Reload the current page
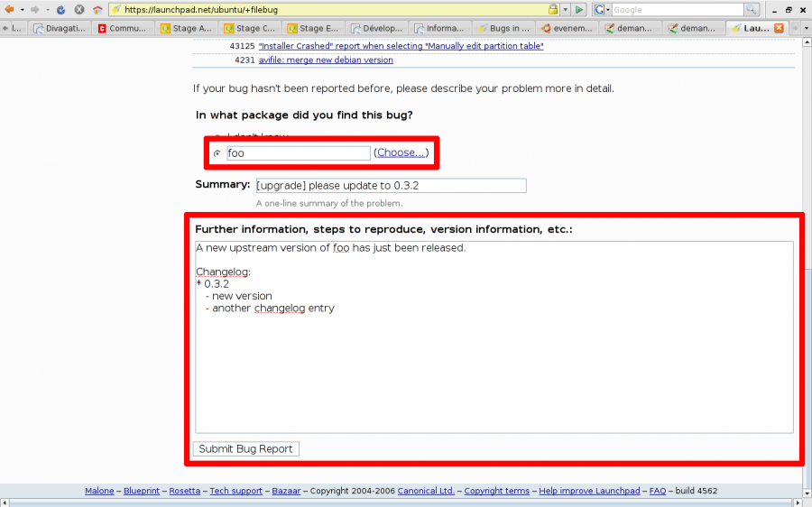 (x=60, y=9)
